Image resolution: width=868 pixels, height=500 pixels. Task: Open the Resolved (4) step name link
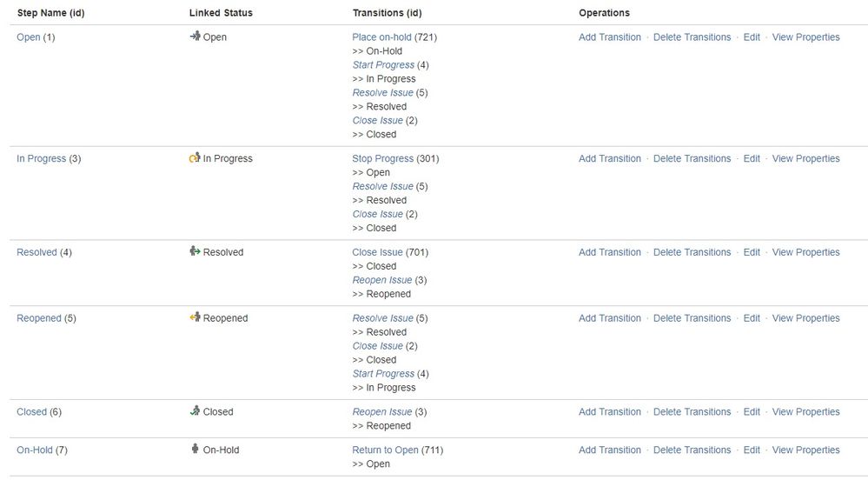pos(36,252)
